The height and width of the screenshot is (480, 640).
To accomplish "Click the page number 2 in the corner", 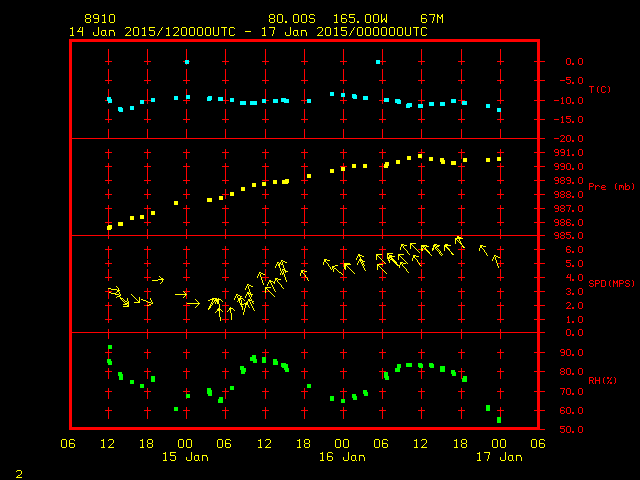I will click(19, 474).
